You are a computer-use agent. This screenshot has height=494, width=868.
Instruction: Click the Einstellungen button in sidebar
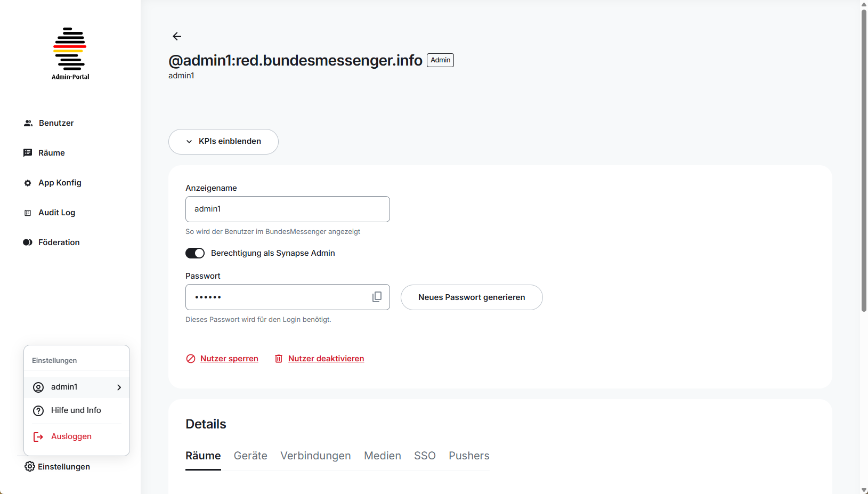pyautogui.click(x=58, y=467)
